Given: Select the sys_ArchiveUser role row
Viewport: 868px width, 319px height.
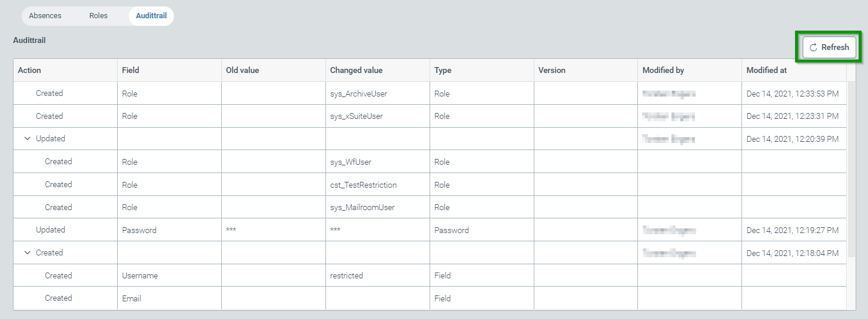Looking at the screenshot, I should pos(358,94).
